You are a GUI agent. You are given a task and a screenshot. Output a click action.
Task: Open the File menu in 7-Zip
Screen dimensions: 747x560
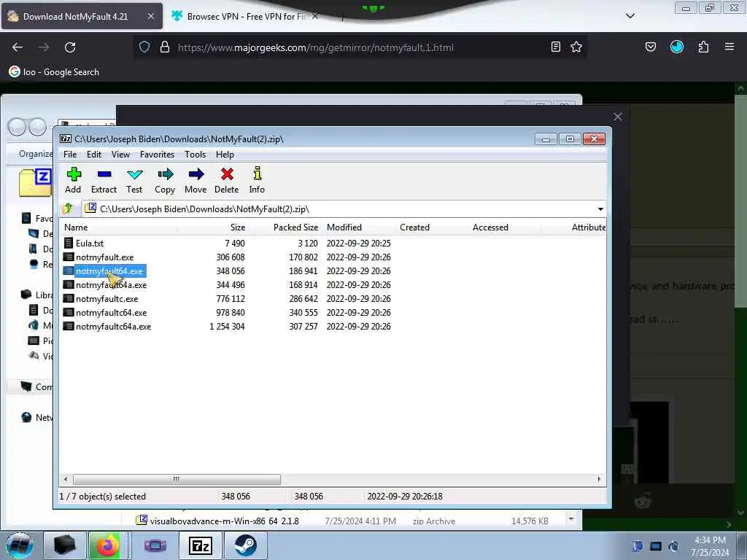[x=70, y=155]
